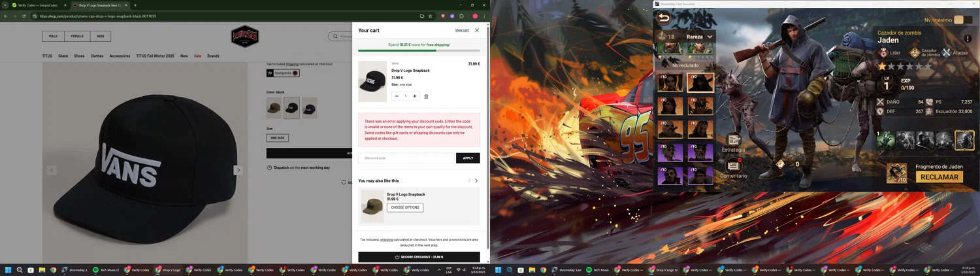Viewport: 980px width, 276px height.
Task: Open the Brands menu item
Action: tap(213, 56)
